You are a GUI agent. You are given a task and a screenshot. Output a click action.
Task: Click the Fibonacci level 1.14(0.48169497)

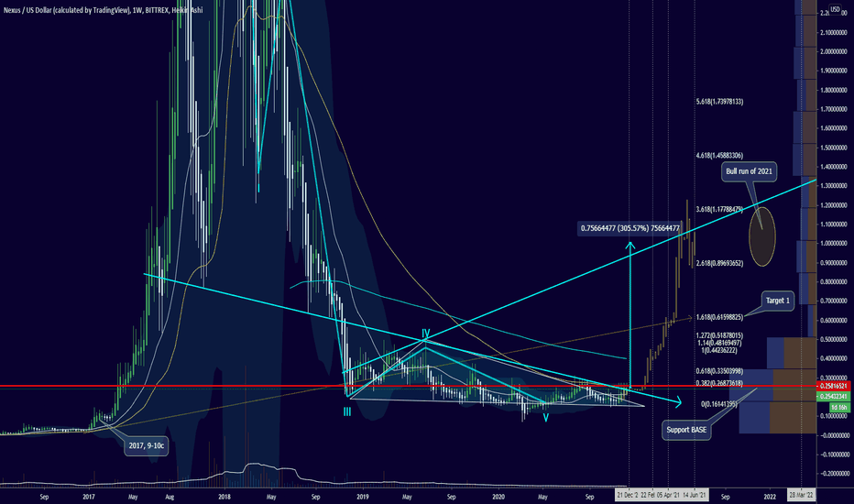pyautogui.click(x=719, y=344)
